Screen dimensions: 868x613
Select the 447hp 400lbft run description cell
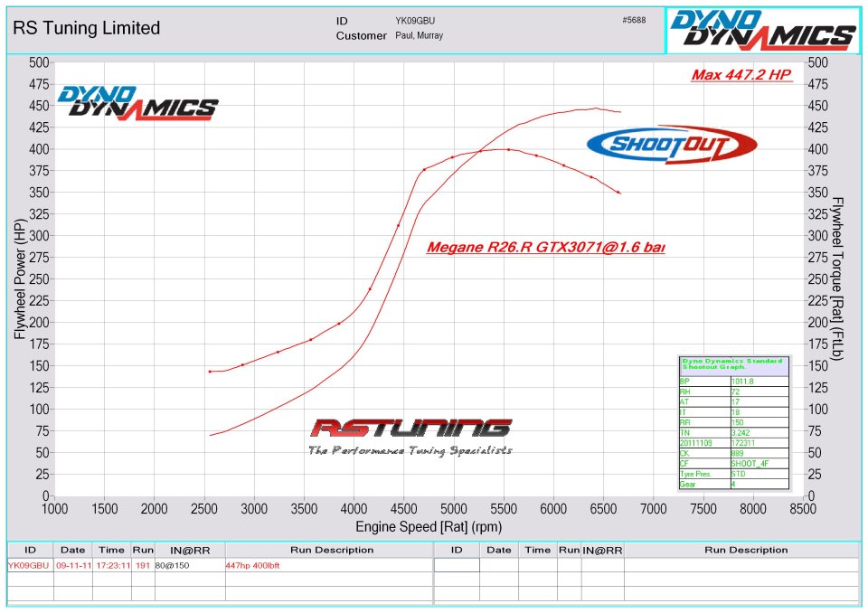coord(252,565)
